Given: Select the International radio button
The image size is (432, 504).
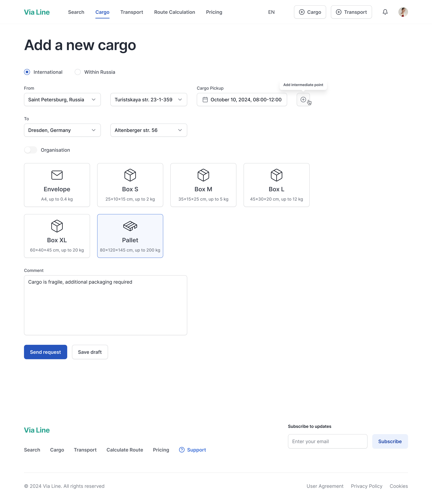Looking at the screenshot, I should pos(27,72).
